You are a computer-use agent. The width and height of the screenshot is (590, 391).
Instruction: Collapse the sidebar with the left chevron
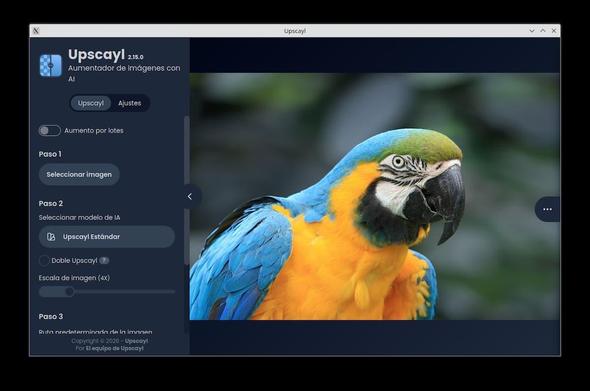190,196
